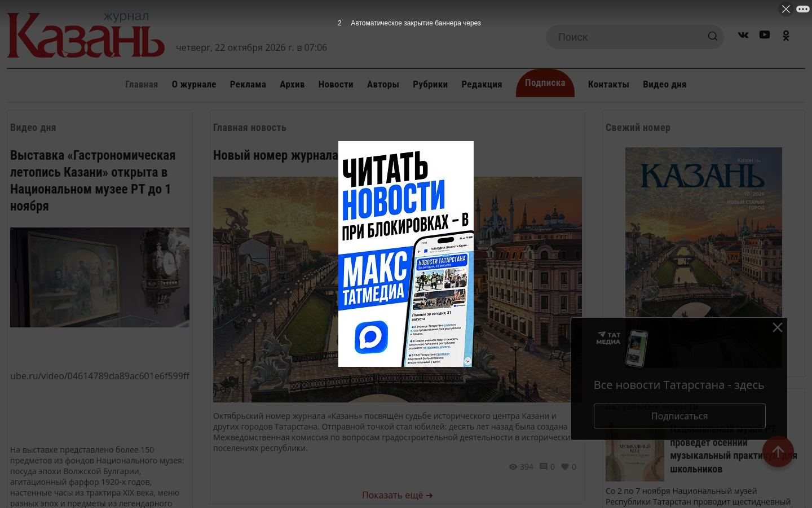Click the Читать новости Макс Татмедиа banner
812x508 pixels.
tap(406, 254)
